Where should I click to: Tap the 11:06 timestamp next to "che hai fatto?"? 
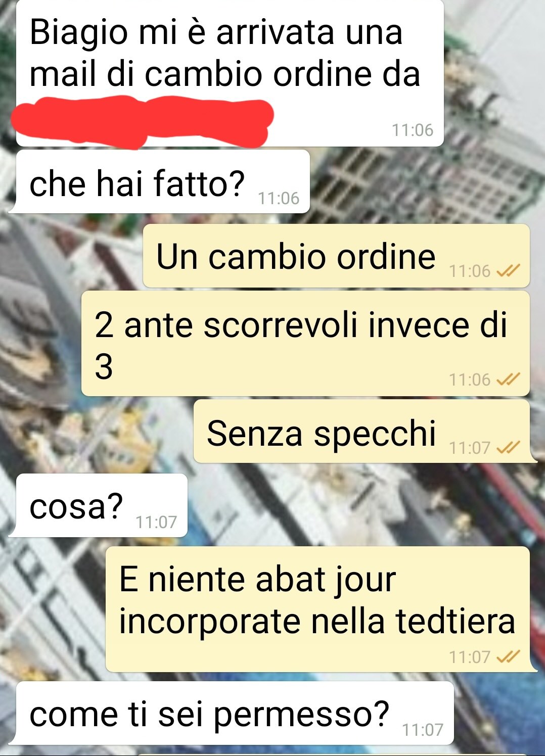[279, 198]
